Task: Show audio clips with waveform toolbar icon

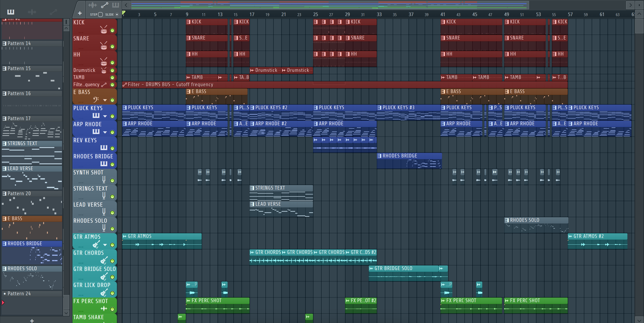Action: [92, 5]
